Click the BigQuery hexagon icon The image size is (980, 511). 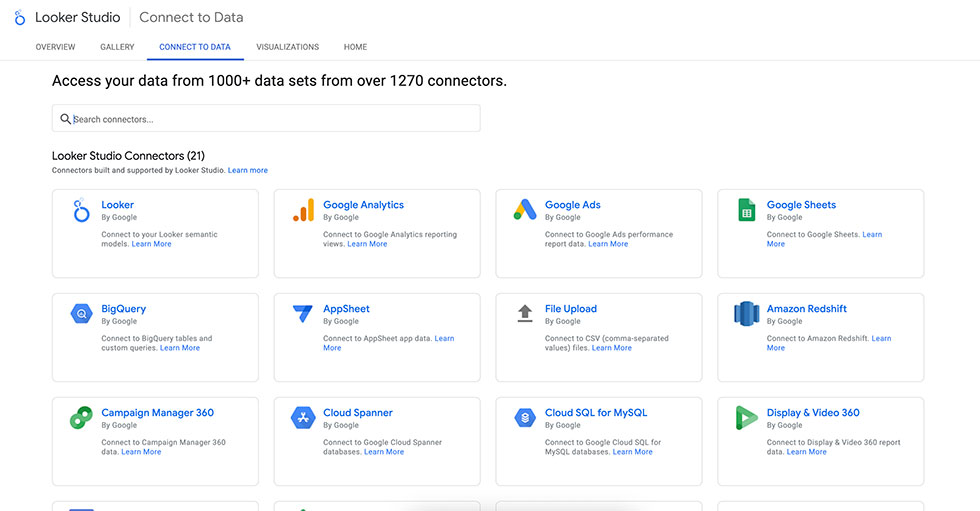pyautogui.click(x=81, y=314)
